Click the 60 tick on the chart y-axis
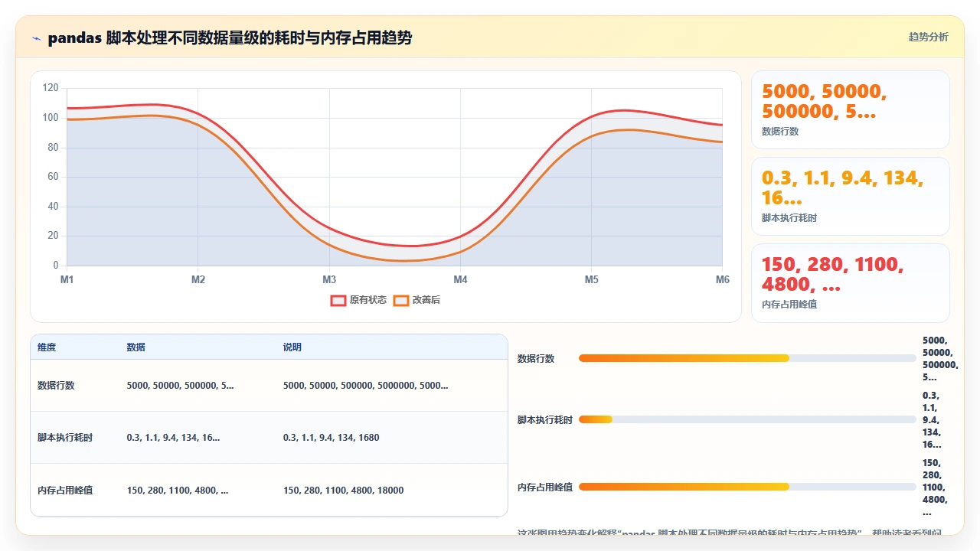The height and width of the screenshot is (551, 980). click(x=53, y=177)
